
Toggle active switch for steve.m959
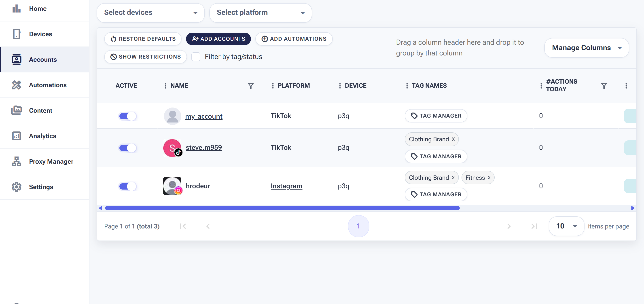(127, 148)
